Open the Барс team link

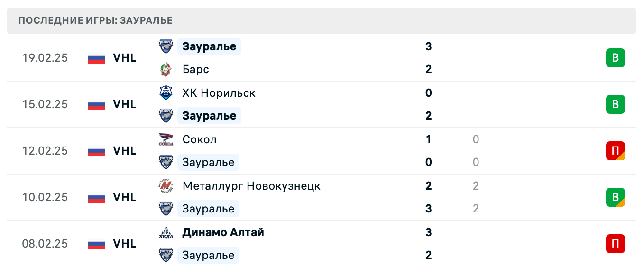click(x=195, y=70)
